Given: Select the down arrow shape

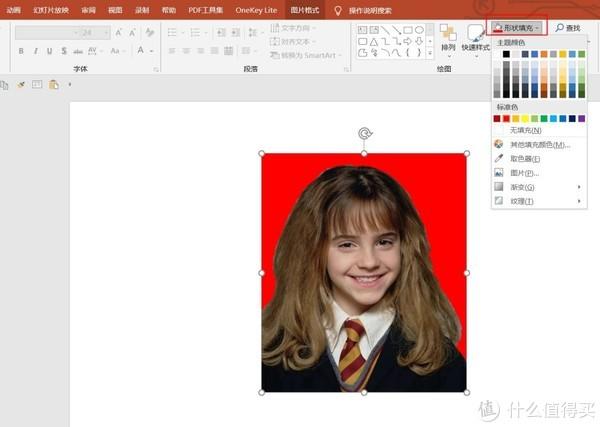Looking at the screenshot, I should 419,41.
